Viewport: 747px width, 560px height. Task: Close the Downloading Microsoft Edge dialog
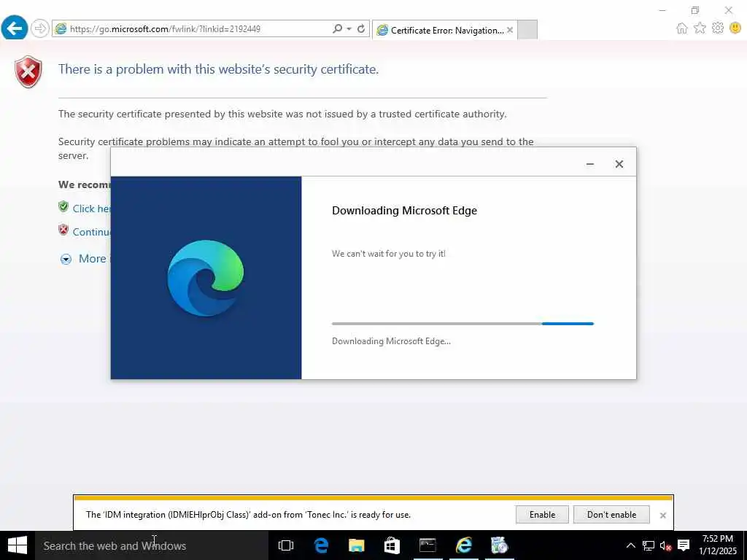click(x=619, y=164)
